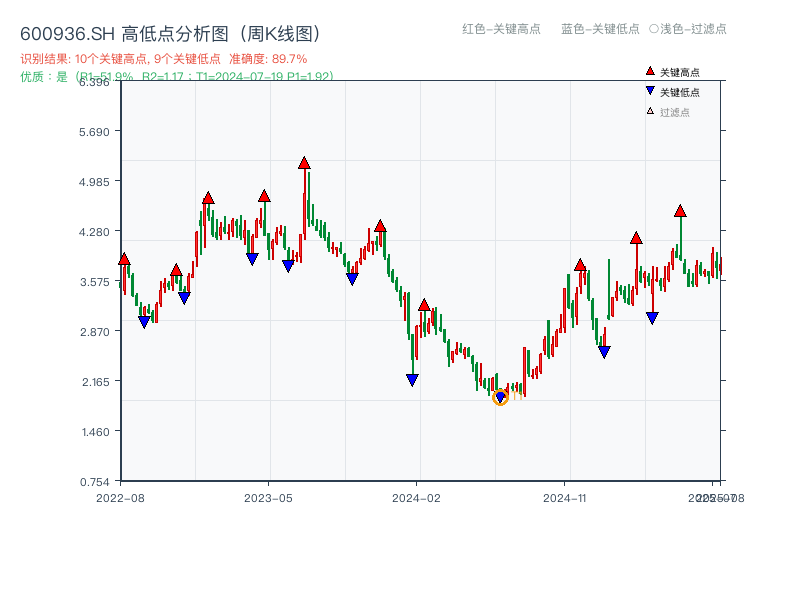Select the final red key-high marker on the right
Viewport: 800px width, 600px height.
click(x=680, y=211)
